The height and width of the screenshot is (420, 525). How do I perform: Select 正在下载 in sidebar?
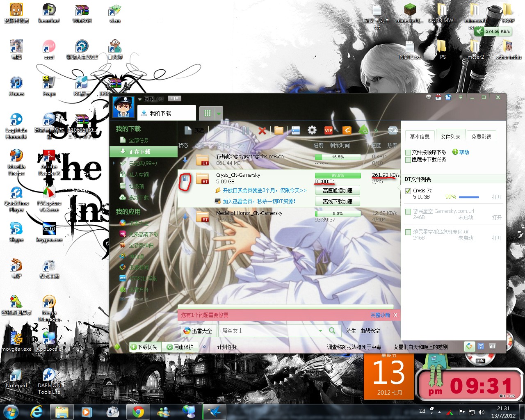144,152
